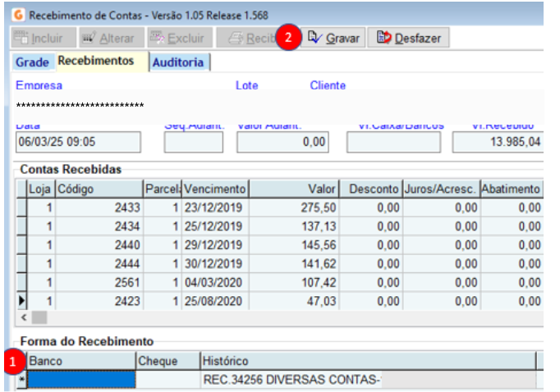
Task: Click the Desfazer undo icon
Action: [x=384, y=37]
